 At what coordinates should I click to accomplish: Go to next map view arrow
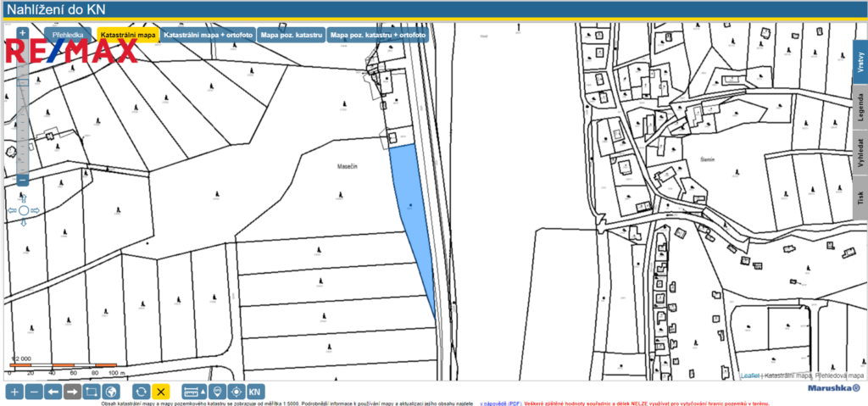tap(72, 392)
